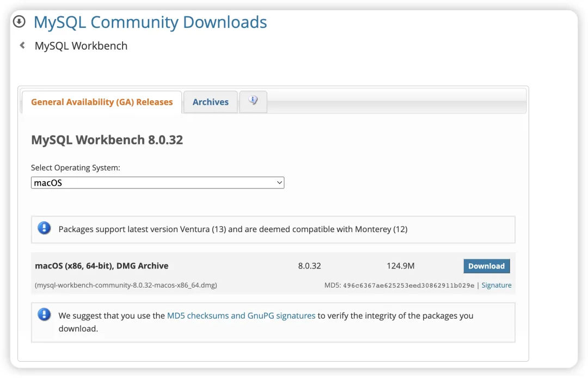This screenshot has width=588, height=378.
Task: Click the Select Operating System label
Action: coord(75,168)
